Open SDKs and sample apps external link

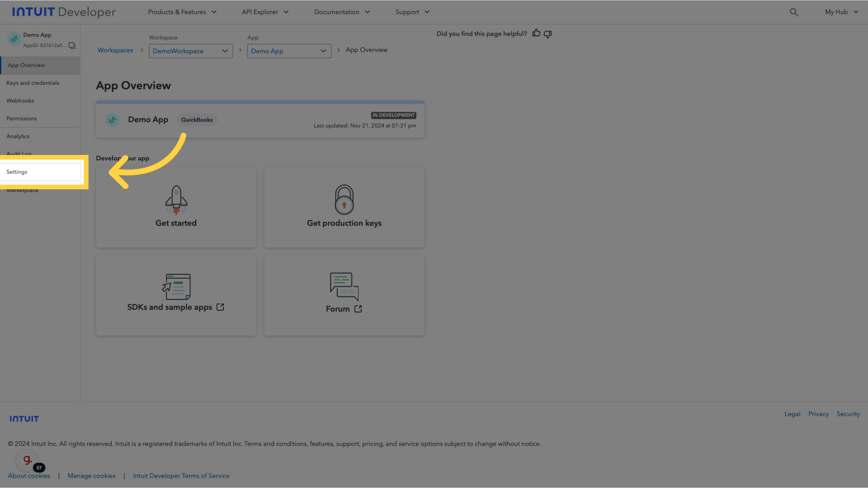click(176, 296)
